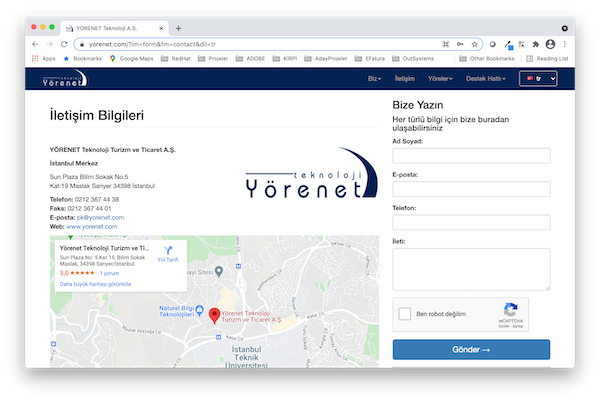Viewport: 600px width, 401px height.
Task: Open the AdayProjeler bookmark folder
Action: (326, 59)
